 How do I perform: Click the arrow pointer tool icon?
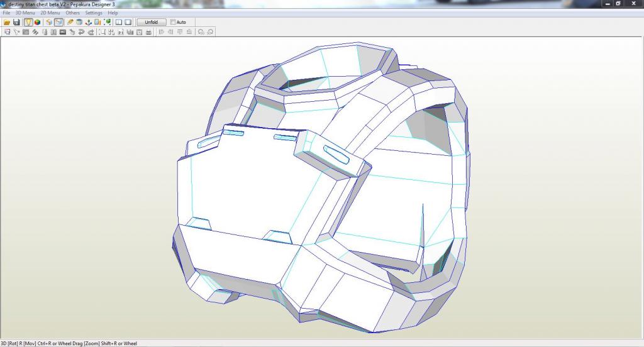16,32
